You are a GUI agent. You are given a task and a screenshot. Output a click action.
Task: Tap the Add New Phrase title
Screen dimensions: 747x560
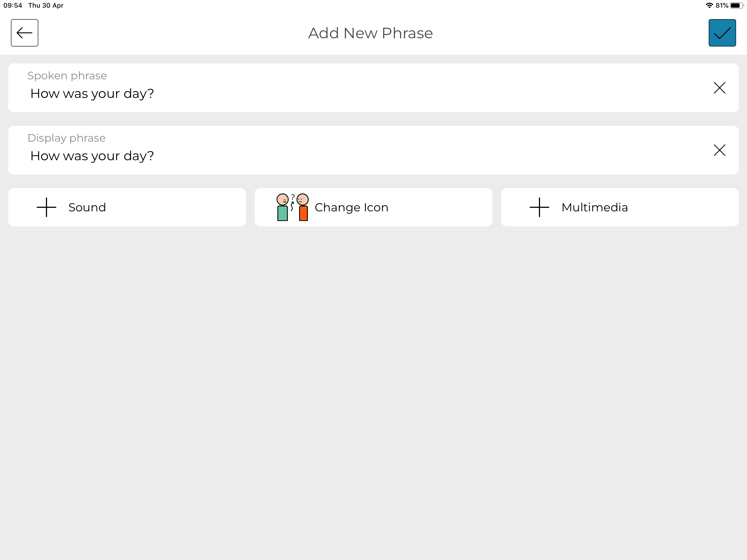[370, 33]
